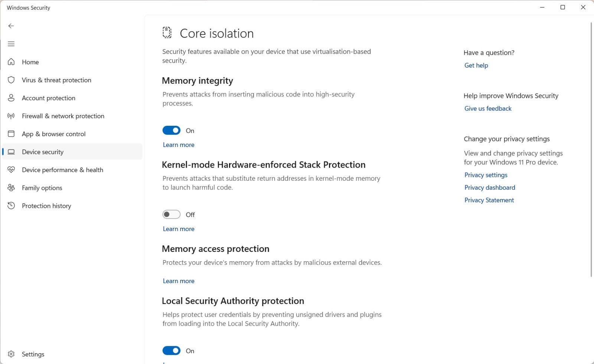Navigate back with the arrow
This screenshot has height=364, width=594.
tap(11, 26)
